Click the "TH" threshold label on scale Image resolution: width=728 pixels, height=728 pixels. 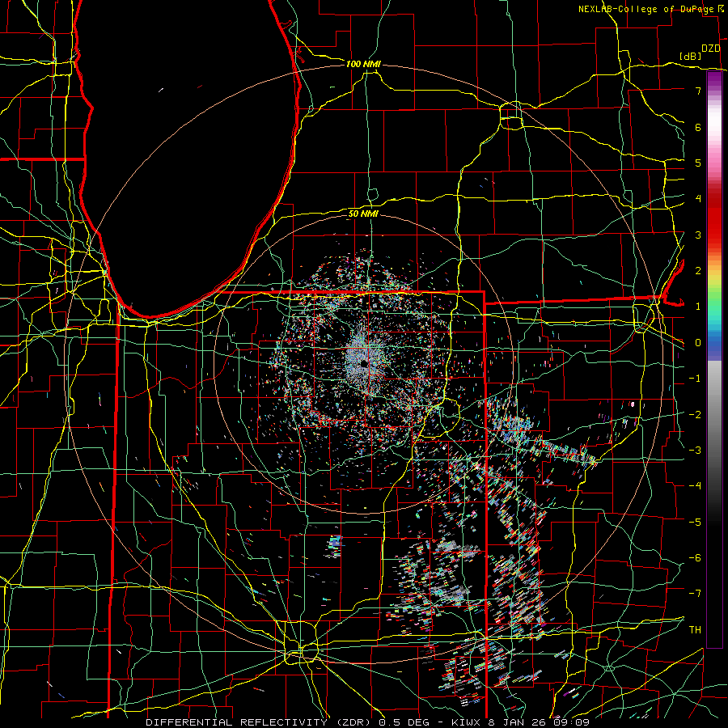click(695, 630)
